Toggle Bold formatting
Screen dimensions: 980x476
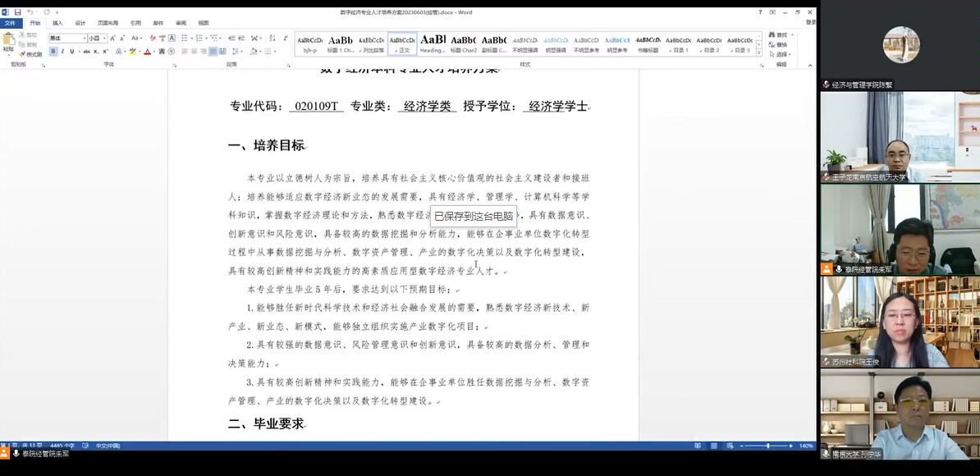pos(53,52)
